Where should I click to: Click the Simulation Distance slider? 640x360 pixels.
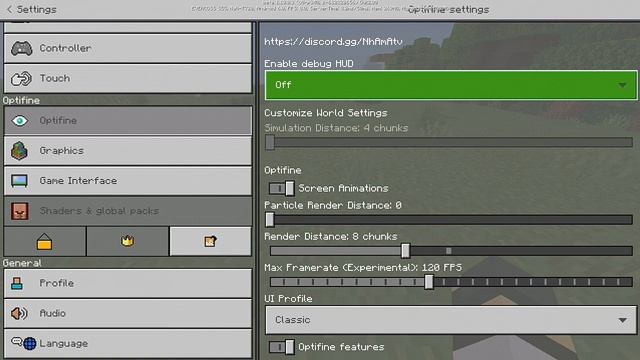click(449, 142)
